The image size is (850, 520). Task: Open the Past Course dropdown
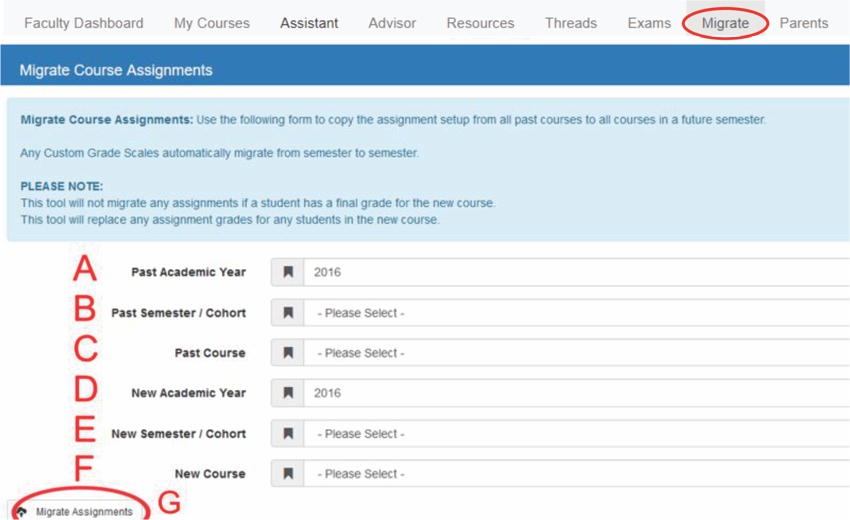click(577, 353)
